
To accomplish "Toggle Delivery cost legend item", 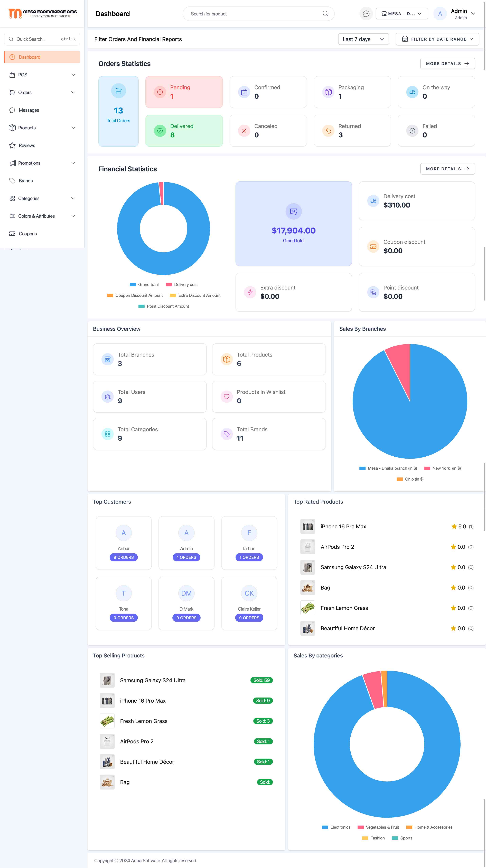I will pos(182,285).
